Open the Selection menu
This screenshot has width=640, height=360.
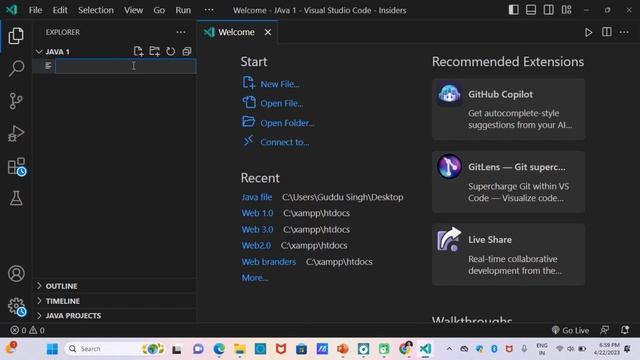(x=96, y=10)
